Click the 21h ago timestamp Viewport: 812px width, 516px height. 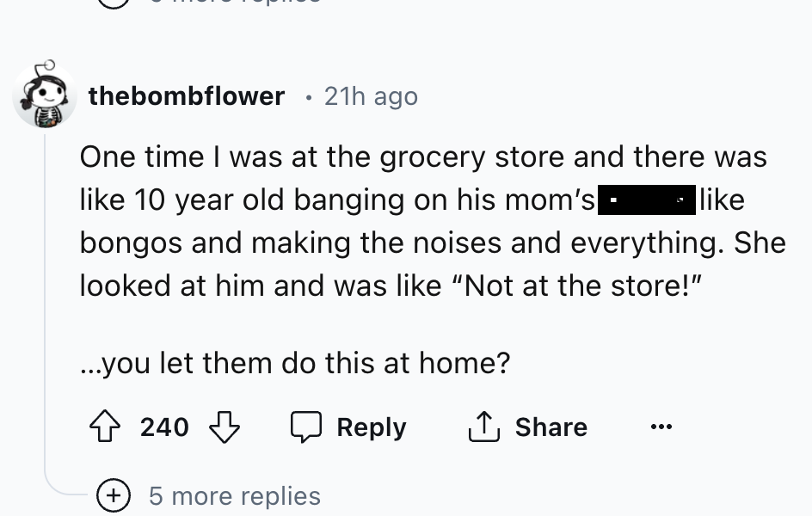[x=371, y=96]
